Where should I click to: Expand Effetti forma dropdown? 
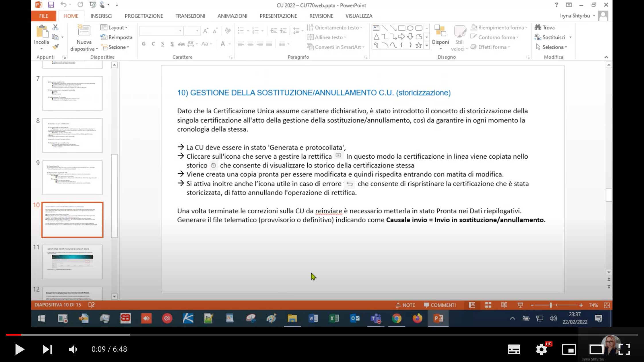coord(490,47)
